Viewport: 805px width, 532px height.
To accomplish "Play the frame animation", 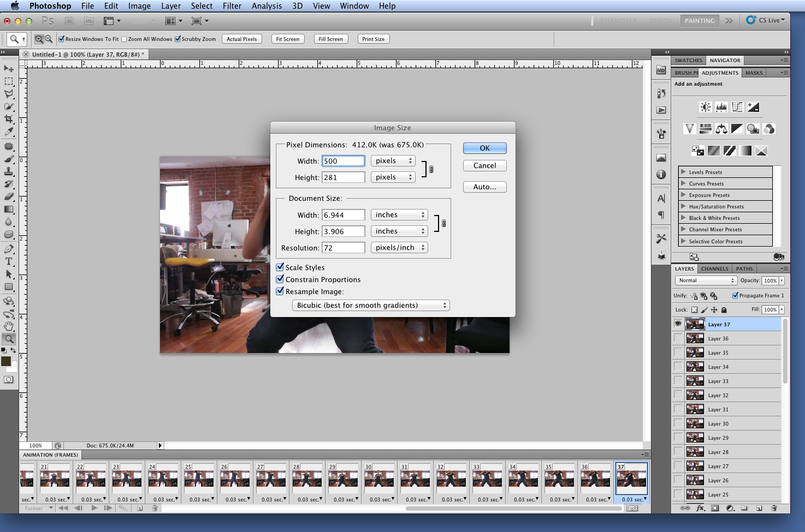I will [94, 508].
